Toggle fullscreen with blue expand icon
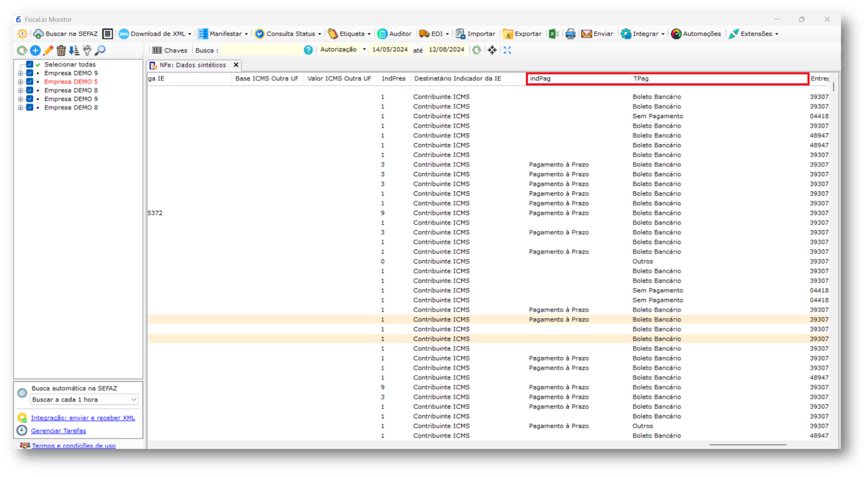 click(507, 50)
